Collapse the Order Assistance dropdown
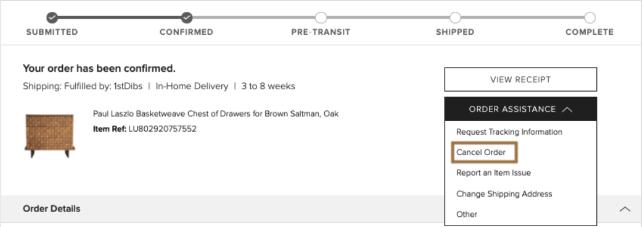Viewport: 644px width, 227px height. [521, 109]
